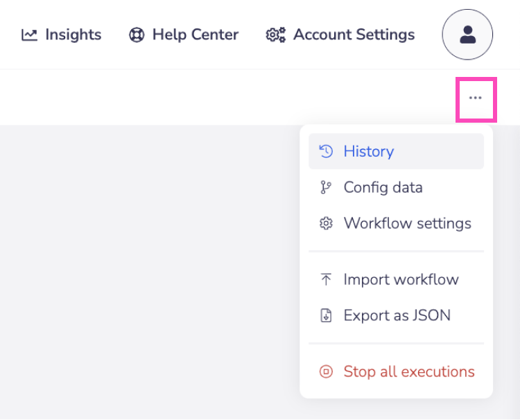Click the Workflow settings gear icon
The width and height of the screenshot is (520, 420).
326,223
